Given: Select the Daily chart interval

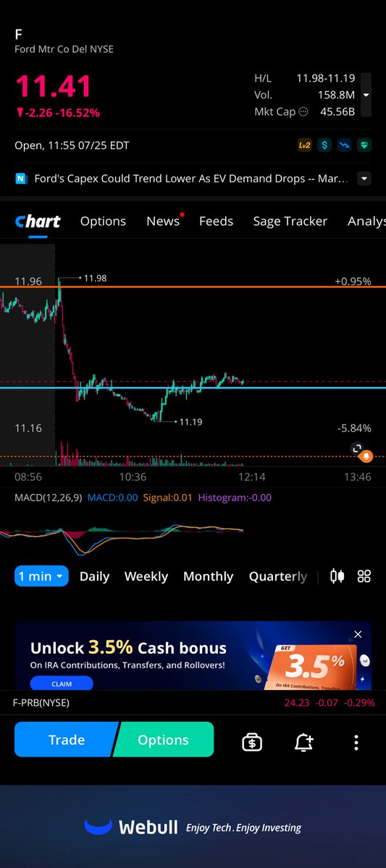Looking at the screenshot, I should point(94,576).
